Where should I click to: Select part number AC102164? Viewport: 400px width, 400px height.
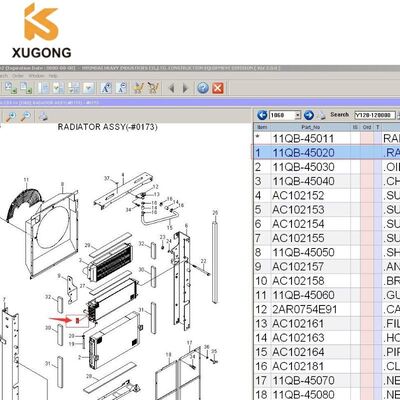point(298,352)
